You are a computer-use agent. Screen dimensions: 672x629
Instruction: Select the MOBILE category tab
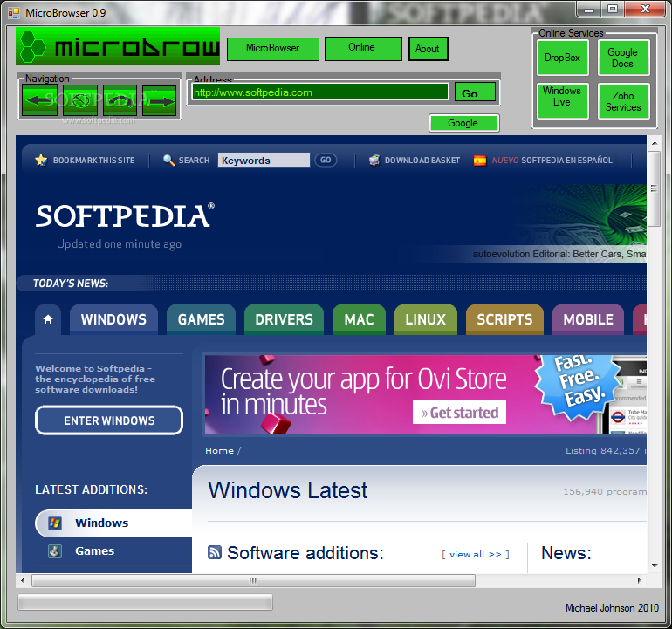click(x=588, y=319)
